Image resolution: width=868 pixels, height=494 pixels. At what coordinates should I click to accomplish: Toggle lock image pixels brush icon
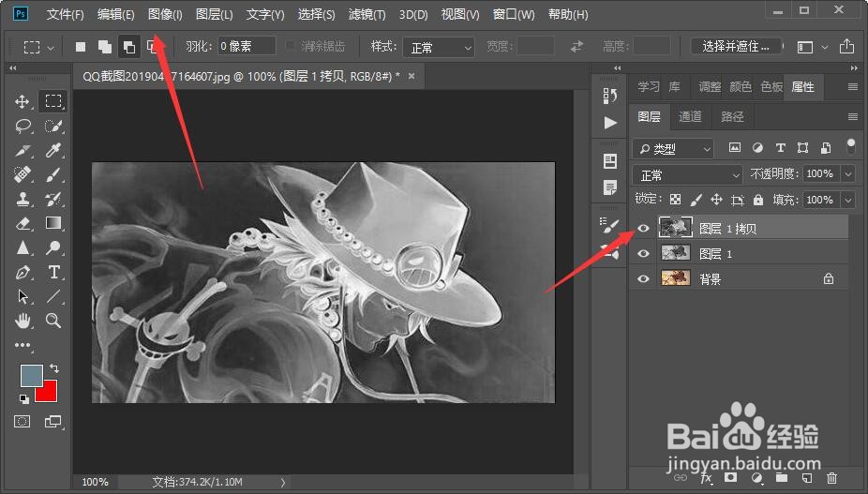[696, 200]
